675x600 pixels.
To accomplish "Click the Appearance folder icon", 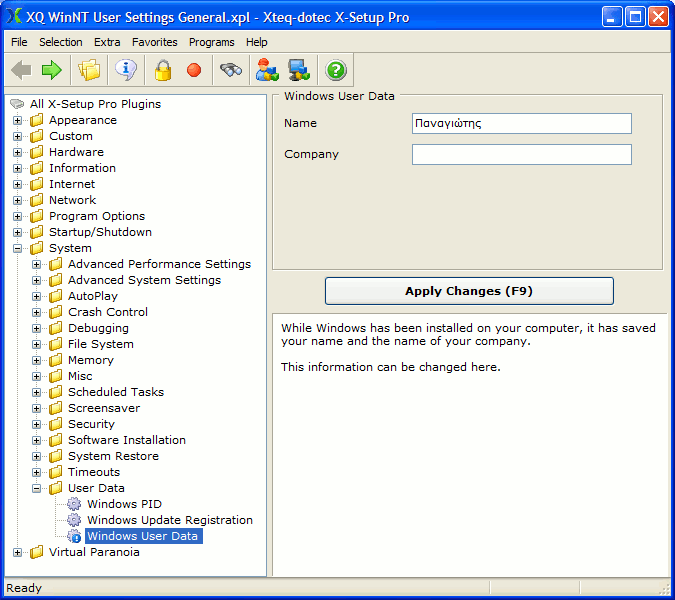I will [x=37, y=120].
